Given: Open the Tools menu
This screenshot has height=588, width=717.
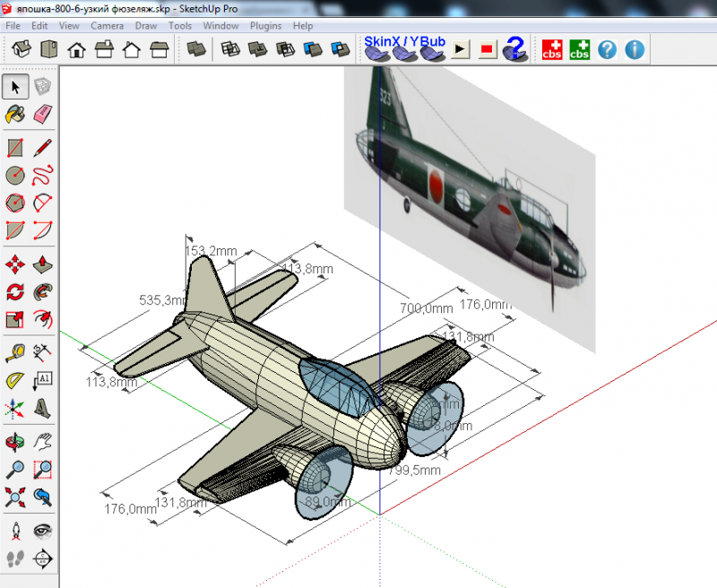Looking at the screenshot, I should click(x=180, y=26).
